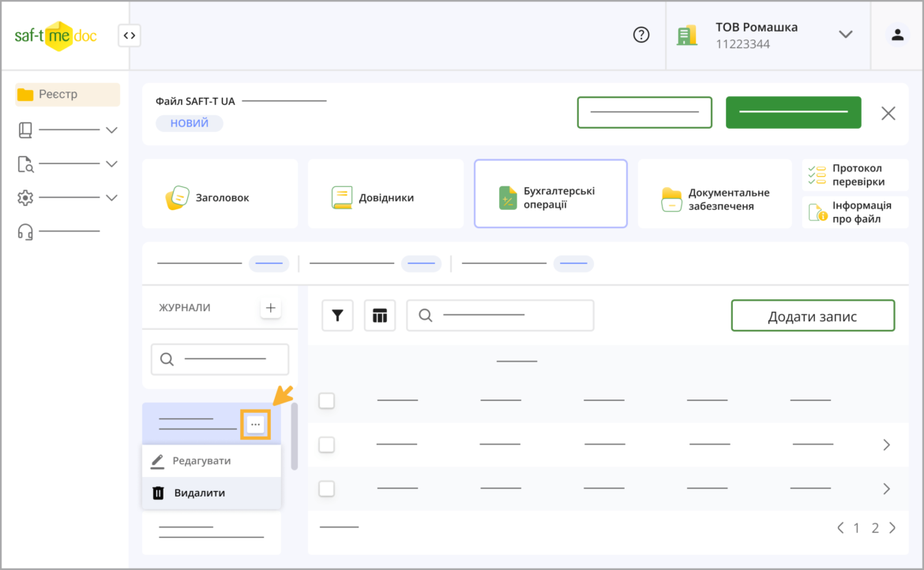Expand the document search section chevron
This screenshot has width=924, height=570.
click(x=111, y=164)
